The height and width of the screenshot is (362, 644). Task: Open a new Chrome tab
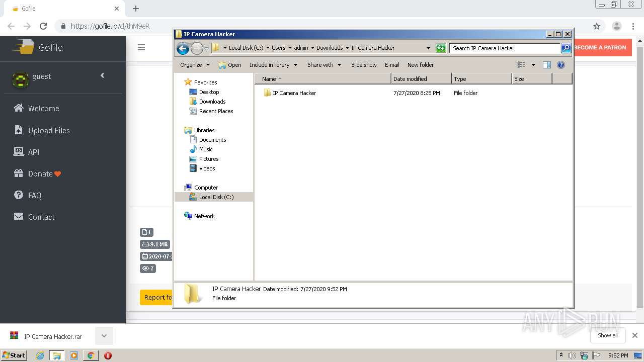click(136, 9)
